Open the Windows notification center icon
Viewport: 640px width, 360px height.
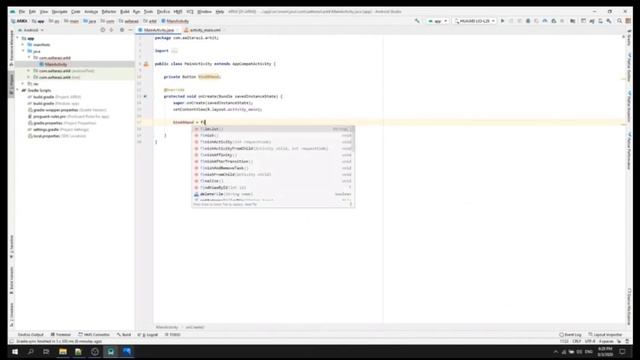[622, 351]
